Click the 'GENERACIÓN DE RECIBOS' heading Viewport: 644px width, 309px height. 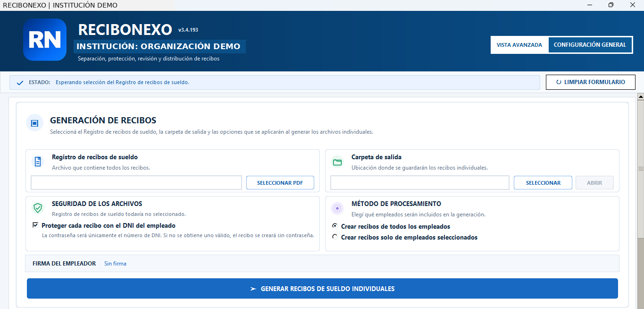pos(103,120)
